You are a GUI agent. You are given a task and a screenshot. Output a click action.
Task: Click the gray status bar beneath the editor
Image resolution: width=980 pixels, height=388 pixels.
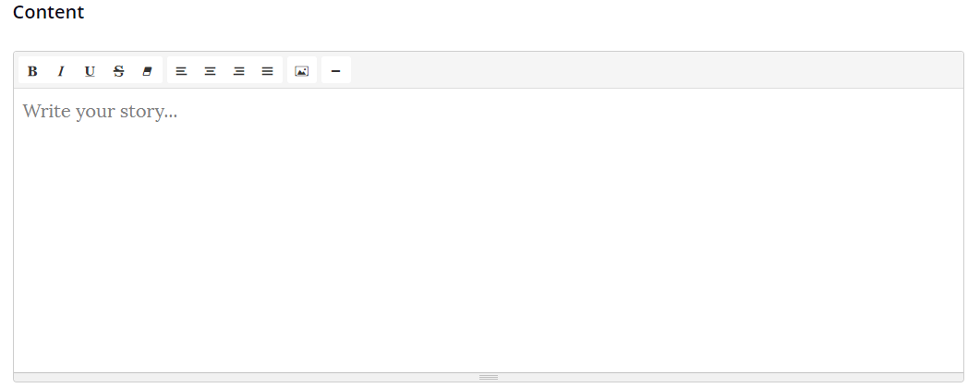click(488, 378)
